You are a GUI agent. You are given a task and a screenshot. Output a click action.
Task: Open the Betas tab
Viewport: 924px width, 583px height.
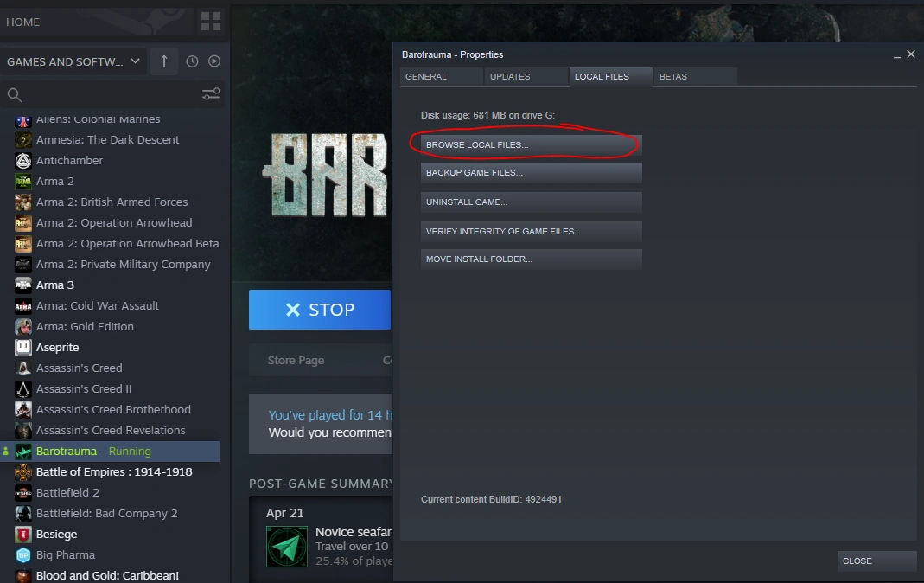[x=695, y=77]
